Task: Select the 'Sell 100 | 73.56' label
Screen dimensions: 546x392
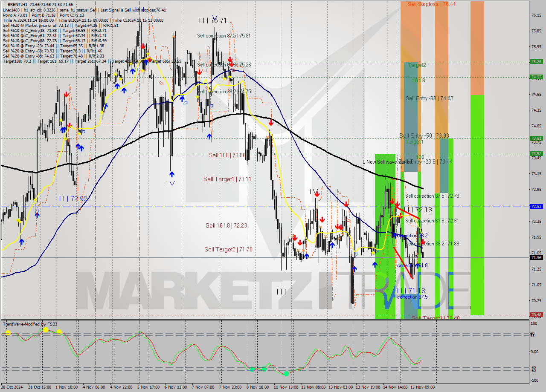Action: coord(227,155)
